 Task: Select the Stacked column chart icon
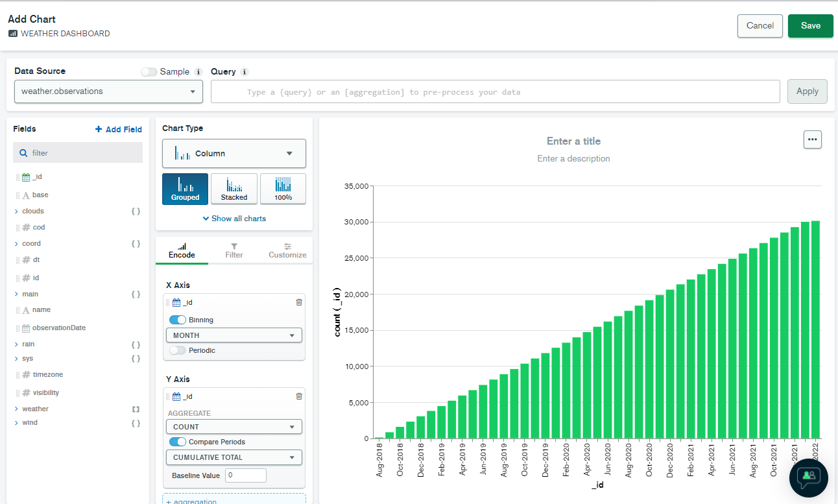(x=233, y=189)
